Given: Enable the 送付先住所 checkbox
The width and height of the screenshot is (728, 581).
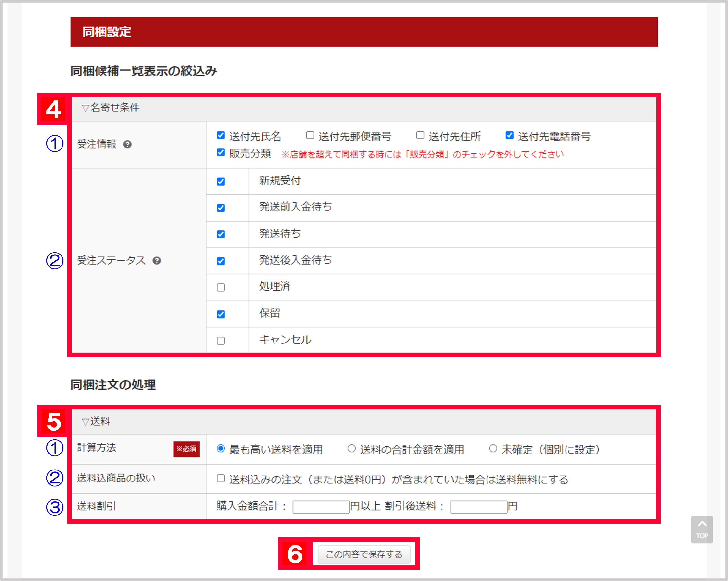Looking at the screenshot, I should (420, 135).
